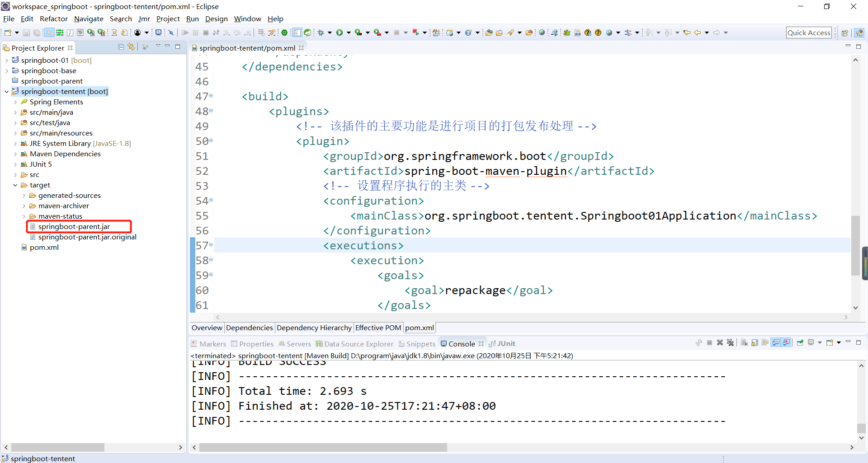This screenshot has height=463, width=868.
Task: Switch to the JUnit view tab
Action: [502, 344]
